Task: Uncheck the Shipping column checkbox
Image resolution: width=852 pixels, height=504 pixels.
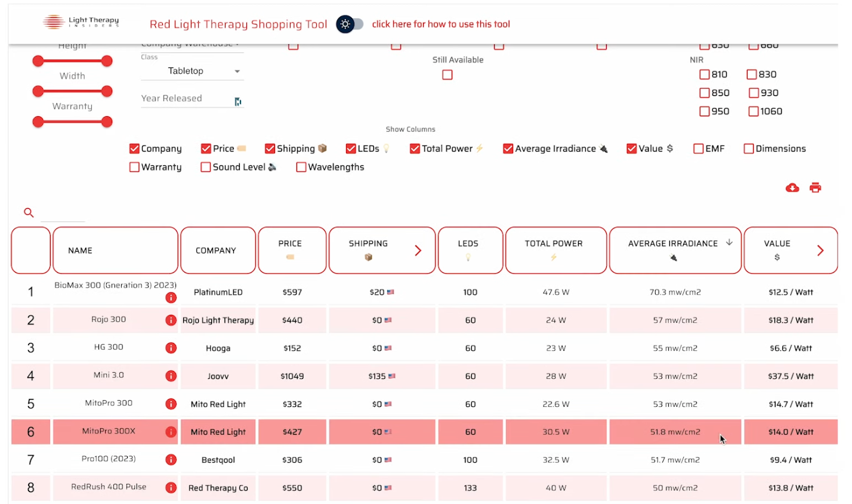Action: [270, 149]
